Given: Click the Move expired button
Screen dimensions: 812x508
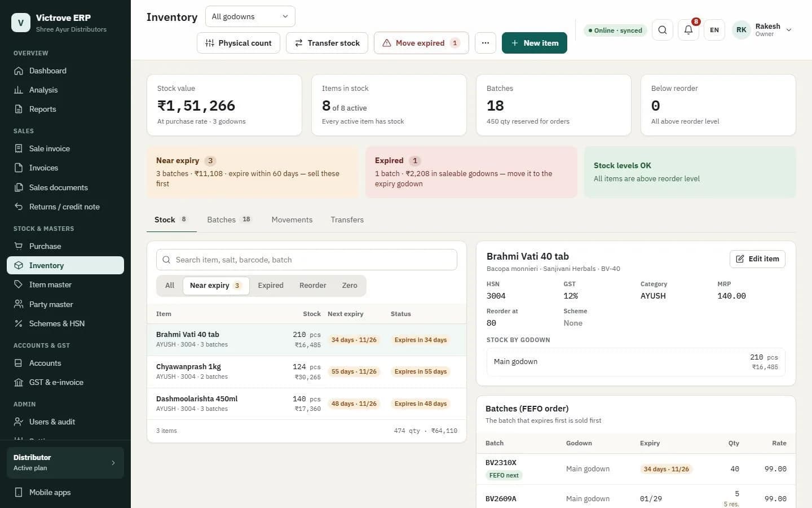Looking at the screenshot, I should [x=421, y=43].
